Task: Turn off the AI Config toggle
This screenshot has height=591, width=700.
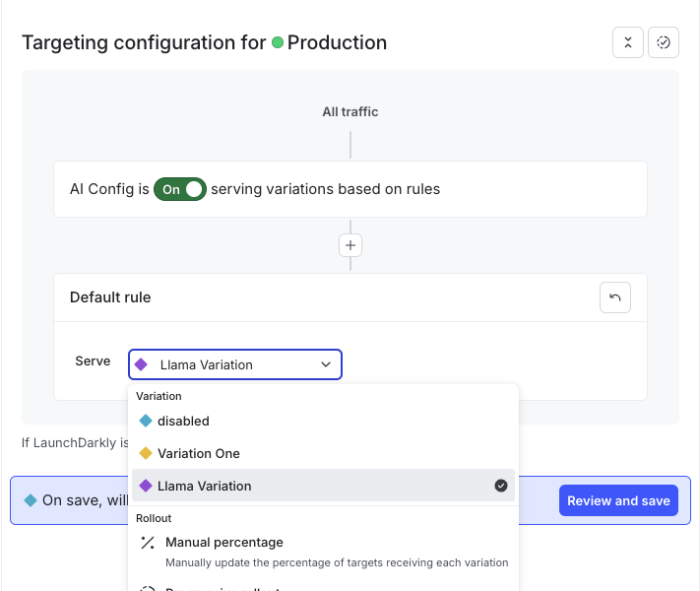Action: (180, 189)
